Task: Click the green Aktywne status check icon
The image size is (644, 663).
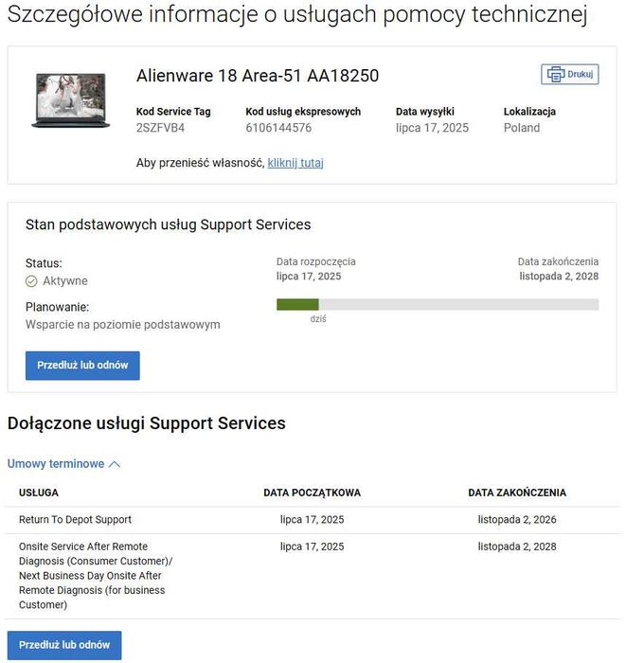Action: [x=31, y=281]
